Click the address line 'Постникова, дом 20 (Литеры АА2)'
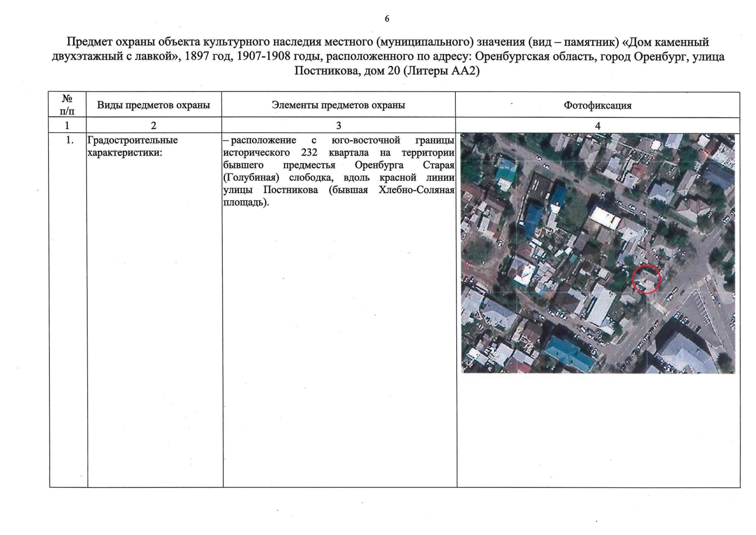 pos(387,71)
